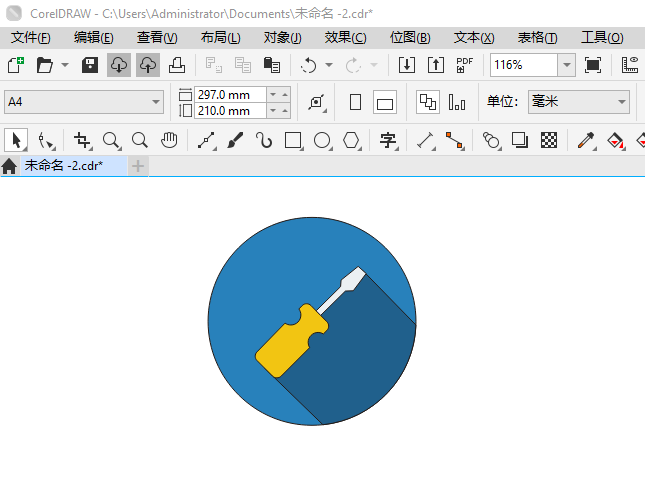The width and height of the screenshot is (645, 495).
Task: Click the Full-screen preview icon
Action: pyautogui.click(x=593, y=65)
